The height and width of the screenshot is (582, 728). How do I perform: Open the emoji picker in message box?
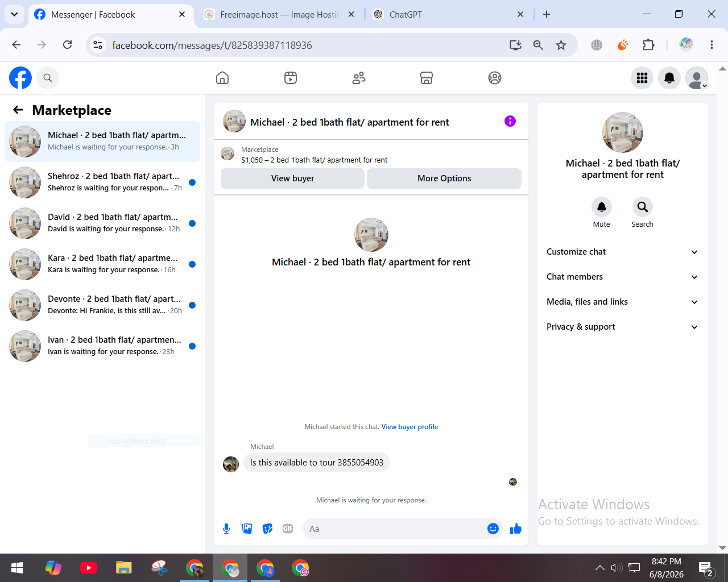tap(493, 529)
